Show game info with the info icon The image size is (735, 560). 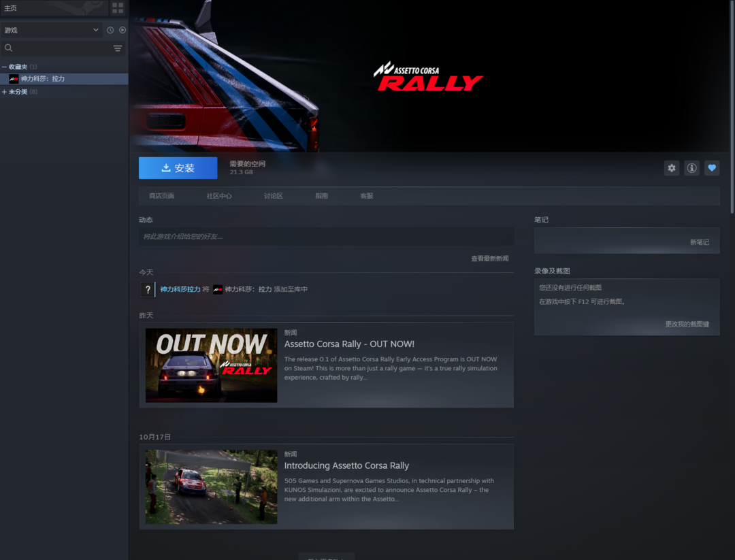[x=692, y=168]
